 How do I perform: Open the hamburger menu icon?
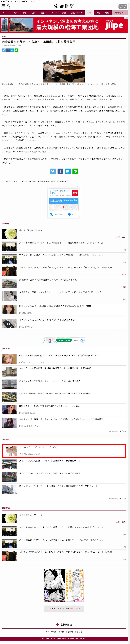click(x=4, y=6)
